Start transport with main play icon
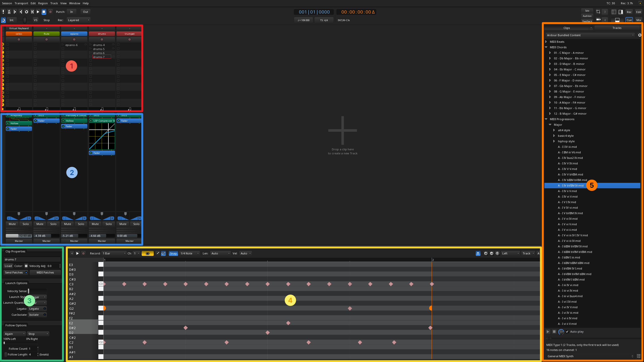This screenshot has height=362, width=644. pyautogui.click(x=38, y=12)
